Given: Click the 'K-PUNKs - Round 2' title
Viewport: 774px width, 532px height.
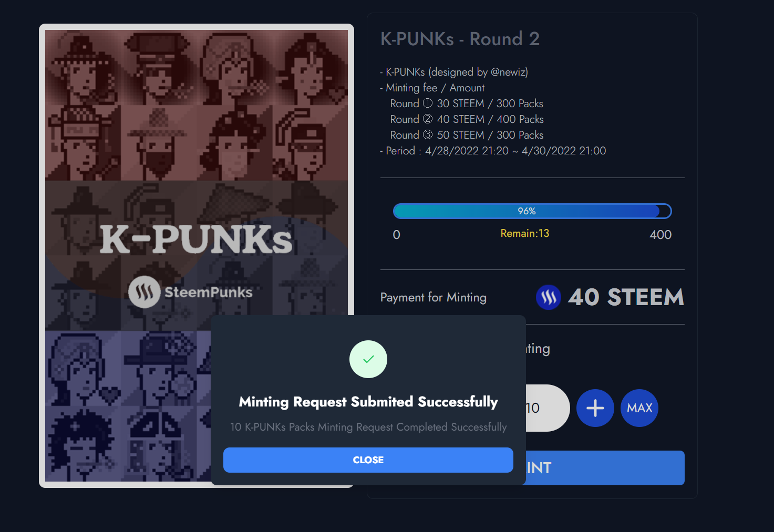Looking at the screenshot, I should (460, 39).
